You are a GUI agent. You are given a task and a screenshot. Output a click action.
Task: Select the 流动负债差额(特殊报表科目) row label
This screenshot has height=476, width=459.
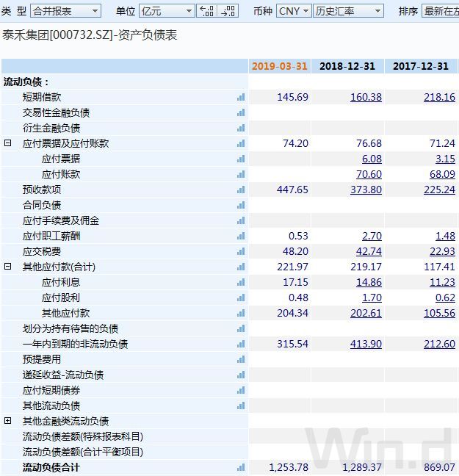(83, 436)
